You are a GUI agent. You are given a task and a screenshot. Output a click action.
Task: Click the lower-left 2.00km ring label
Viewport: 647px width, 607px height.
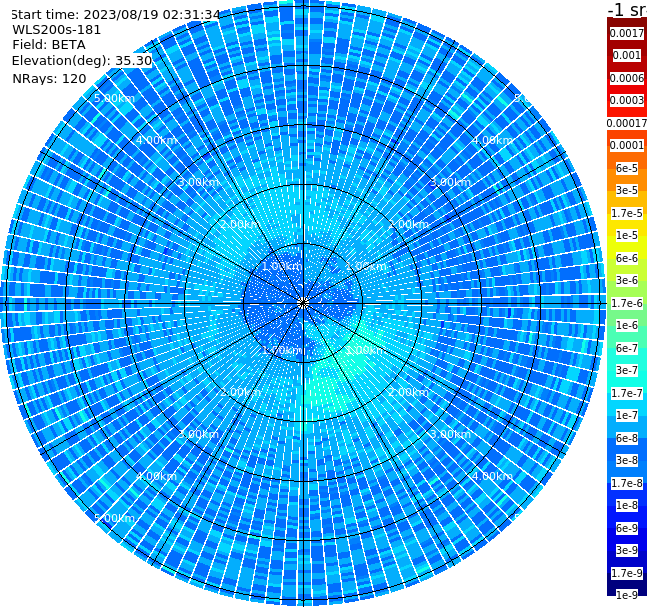tap(241, 392)
